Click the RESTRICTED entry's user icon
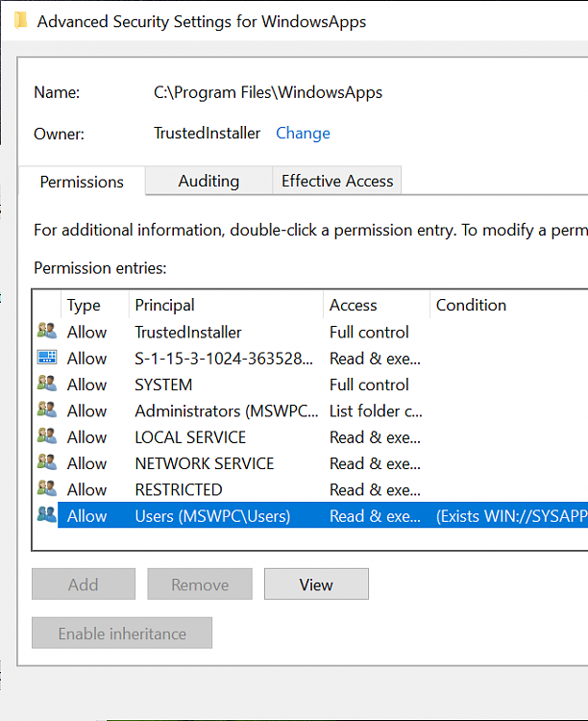 pos(46,489)
